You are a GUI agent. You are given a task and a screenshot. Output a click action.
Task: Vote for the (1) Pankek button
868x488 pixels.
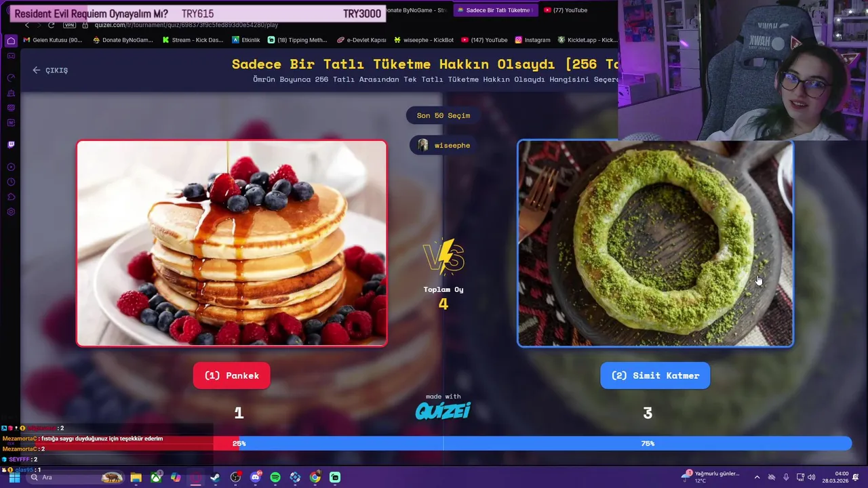point(231,375)
